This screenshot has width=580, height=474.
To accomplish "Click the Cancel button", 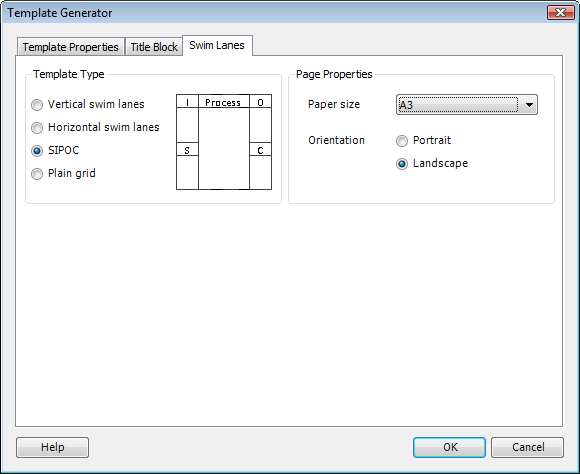I will [x=527, y=447].
